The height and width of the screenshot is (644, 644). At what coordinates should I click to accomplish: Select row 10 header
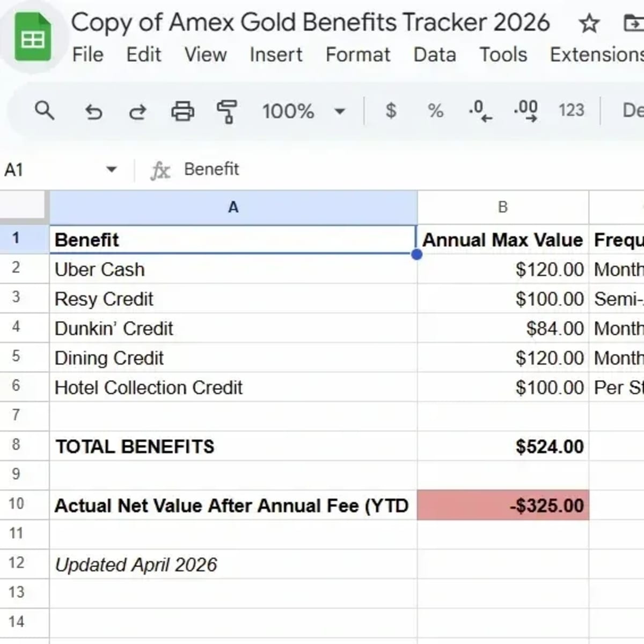pos(24,504)
